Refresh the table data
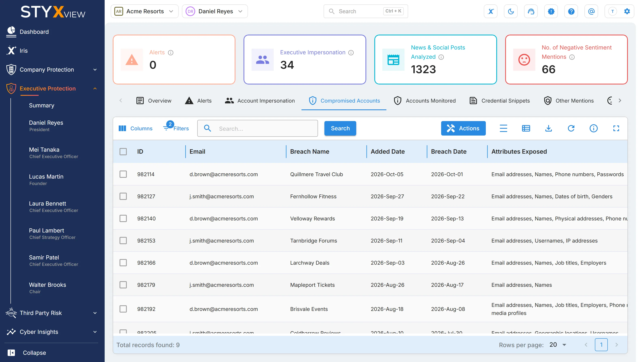This screenshot has height=362, width=644. [x=571, y=129]
